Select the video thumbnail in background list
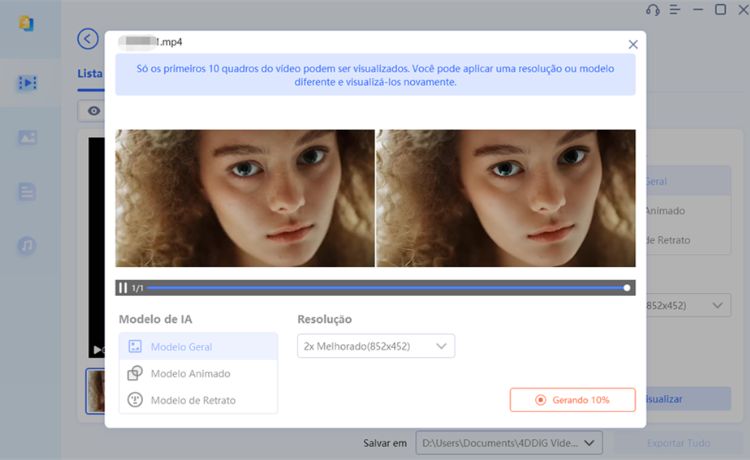Viewport: 750px width, 460px height. [x=95, y=391]
